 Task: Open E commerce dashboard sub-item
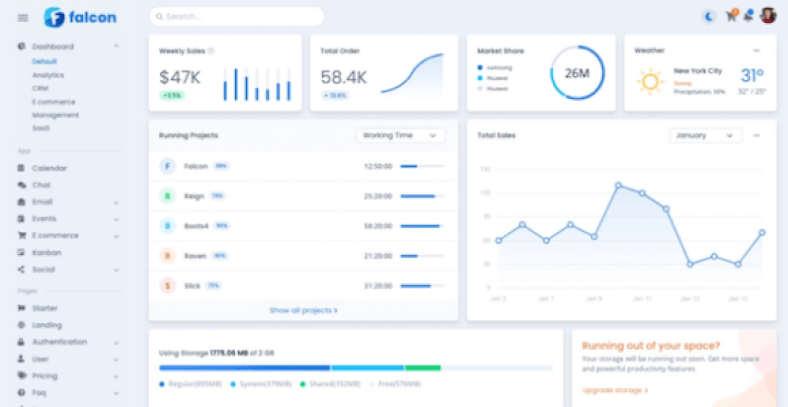[x=54, y=101]
